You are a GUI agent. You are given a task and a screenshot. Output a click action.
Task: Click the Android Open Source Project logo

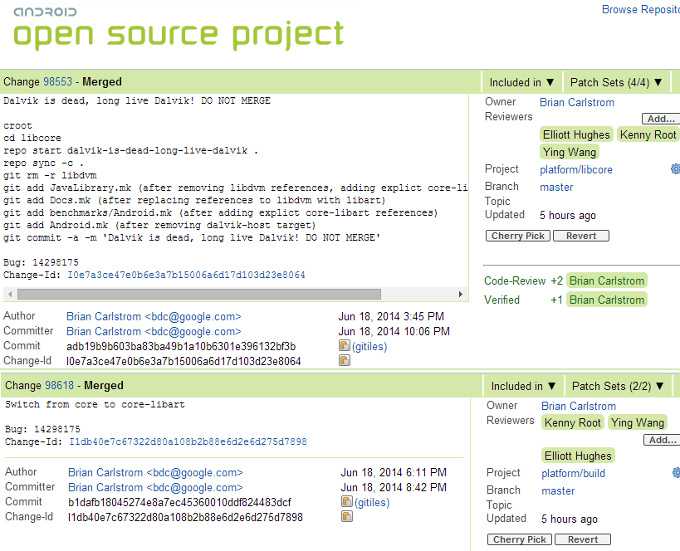point(177,27)
